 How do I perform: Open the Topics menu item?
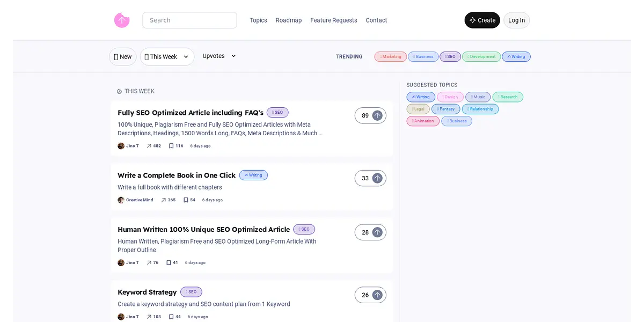click(x=258, y=20)
